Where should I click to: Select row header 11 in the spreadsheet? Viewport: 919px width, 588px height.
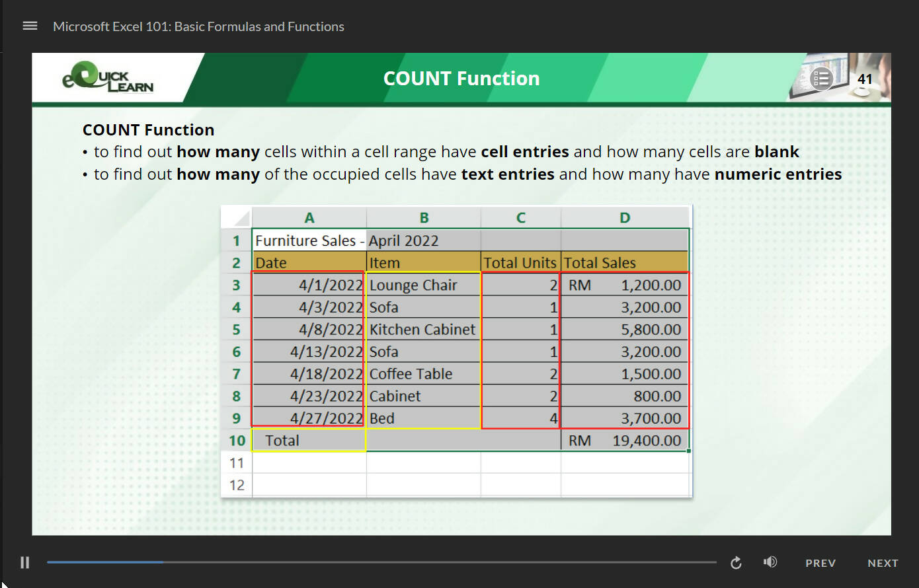point(236,462)
